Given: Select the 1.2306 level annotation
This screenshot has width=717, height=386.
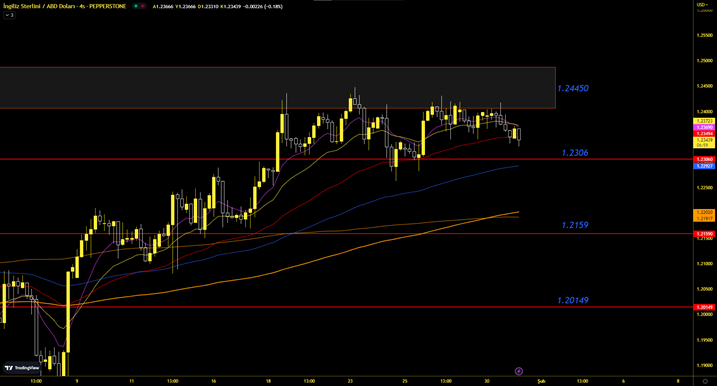Looking at the screenshot, I should tap(575, 153).
